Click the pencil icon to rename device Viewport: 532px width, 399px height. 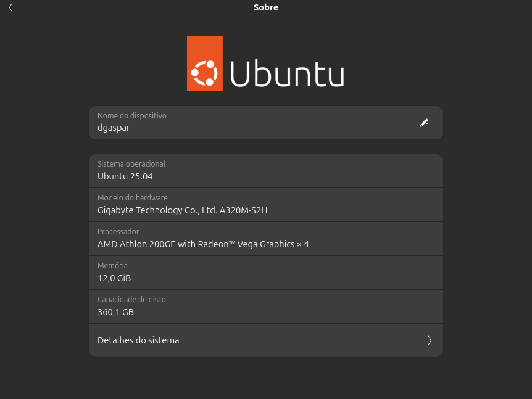click(424, 123)
